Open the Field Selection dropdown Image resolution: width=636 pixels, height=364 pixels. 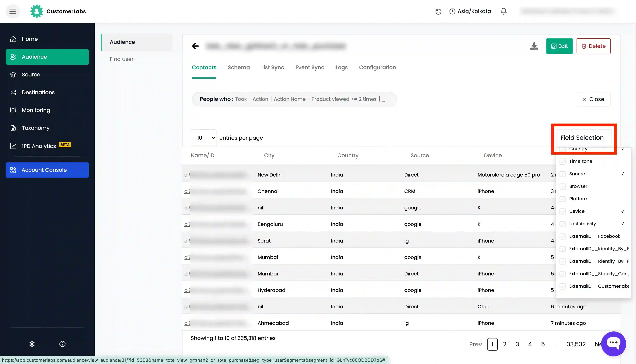pos(582,138)
